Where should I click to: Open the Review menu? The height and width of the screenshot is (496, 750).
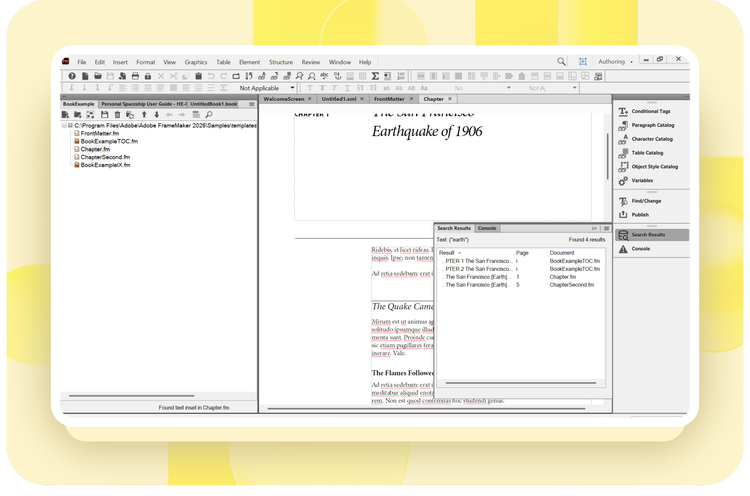tap(310, 62)
